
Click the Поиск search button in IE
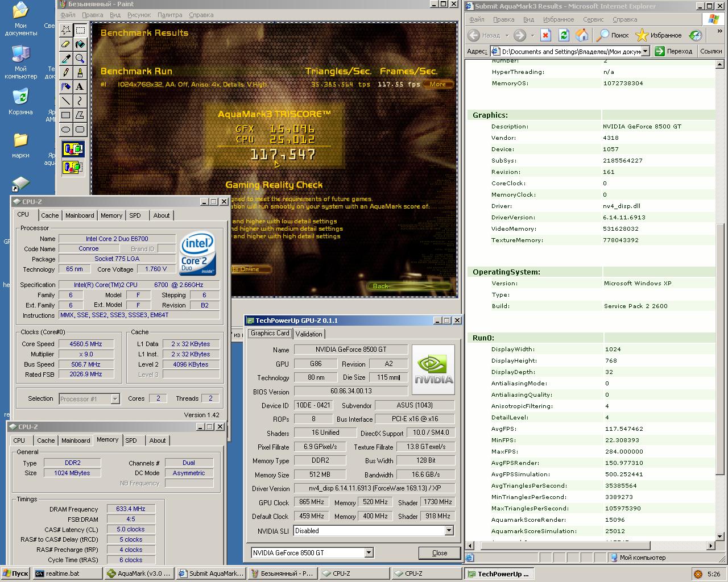pos(613,35)
